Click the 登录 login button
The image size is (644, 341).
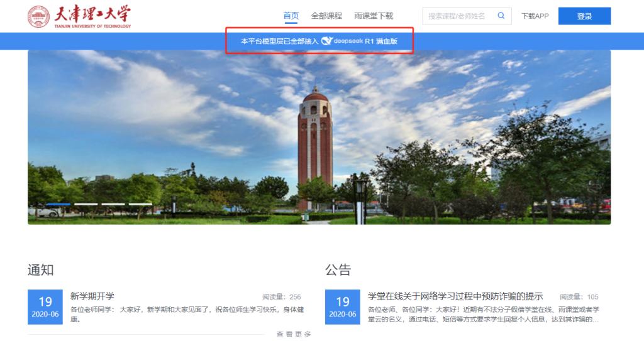click(584, 16)
